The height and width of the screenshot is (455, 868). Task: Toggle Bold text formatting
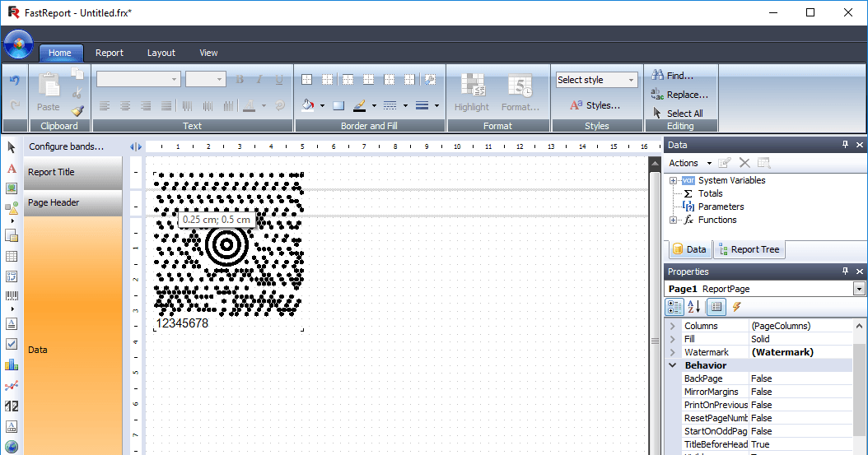(x=239, y=80)
